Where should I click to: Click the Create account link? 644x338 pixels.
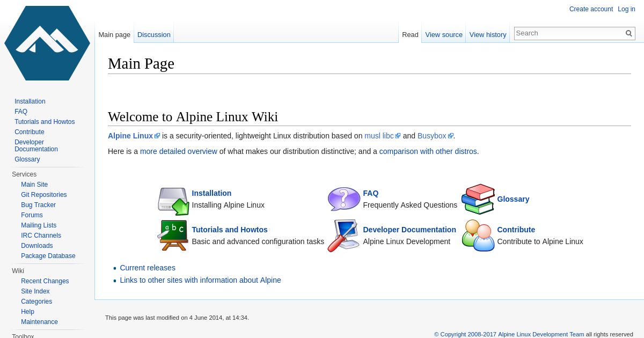coord(591,9)
